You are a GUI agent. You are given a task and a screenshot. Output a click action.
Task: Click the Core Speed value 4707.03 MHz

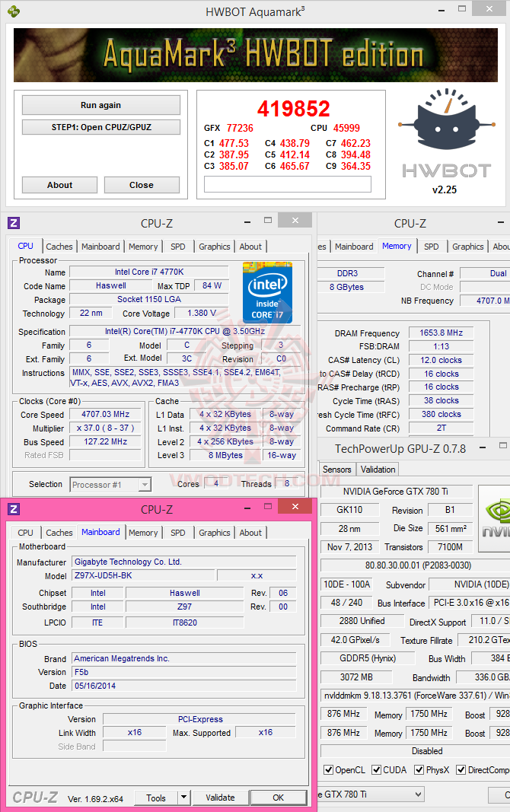[x=106, y=414]
